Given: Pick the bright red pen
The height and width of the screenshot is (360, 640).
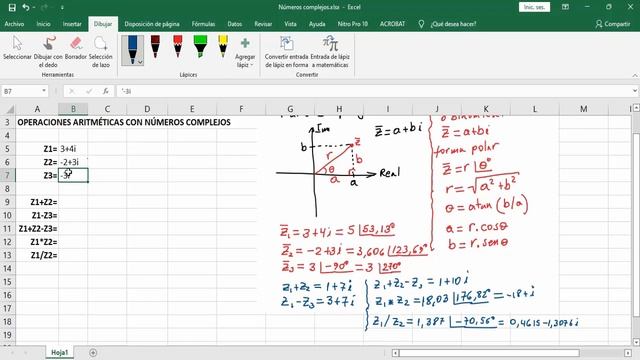Looking at the screenshot, I should pos(178,47).
